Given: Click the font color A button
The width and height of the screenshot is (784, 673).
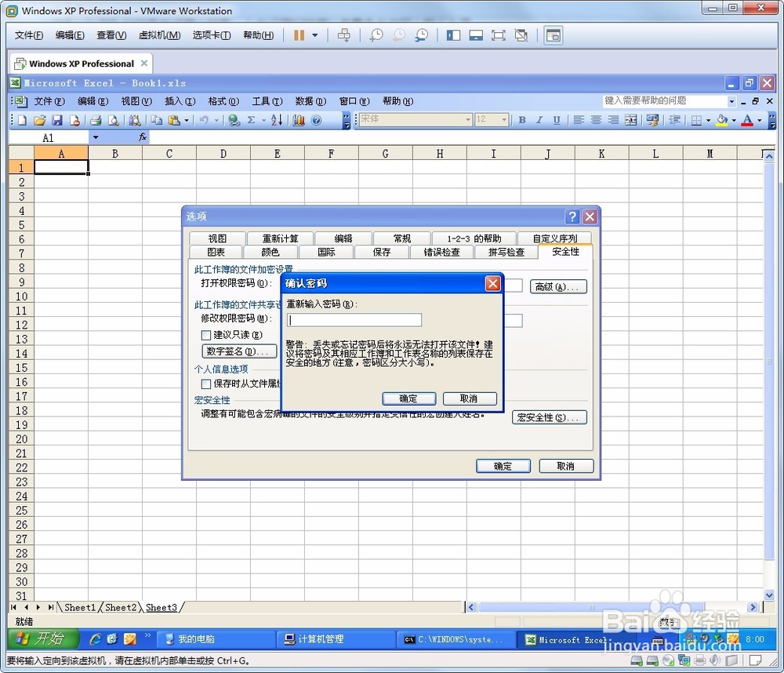Looking at the screenshot, I should tap(747, 120).
